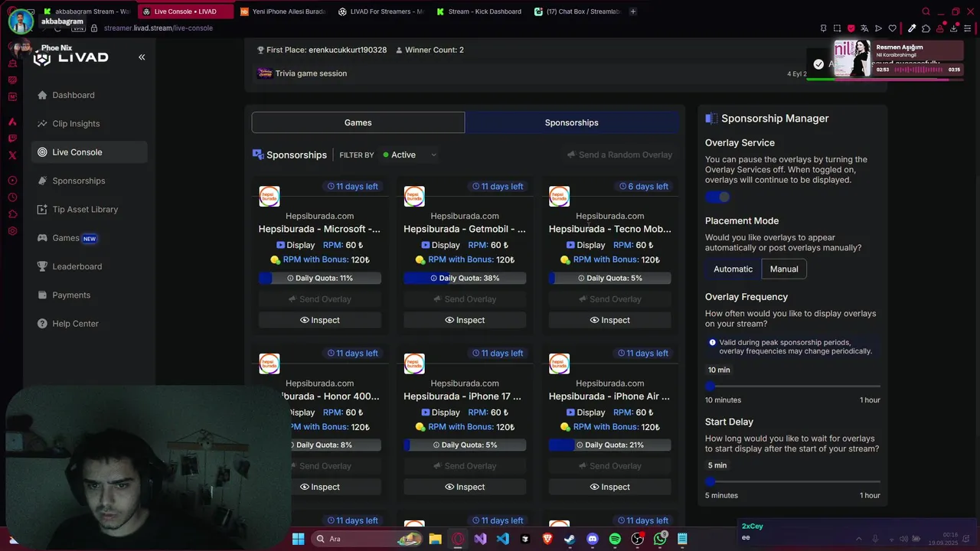Open Windows Start menu
The width and height of the screenshot is (980, 551).
point(298,539)
